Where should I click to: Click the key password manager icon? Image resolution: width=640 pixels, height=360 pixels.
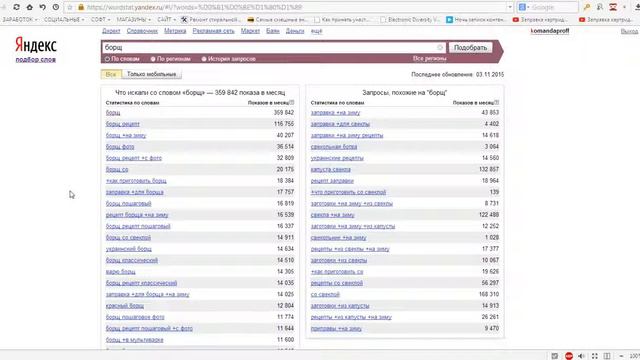click(587, 7)
